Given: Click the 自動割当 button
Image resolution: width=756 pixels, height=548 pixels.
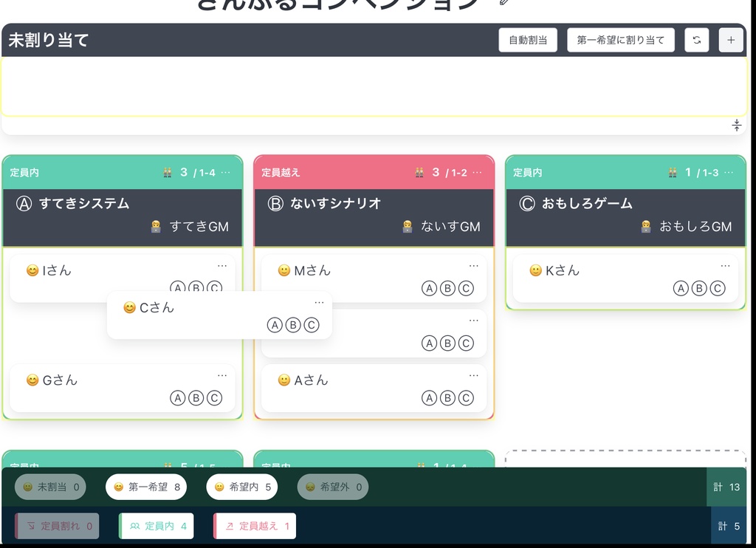Looking at the screenshot, I should point(527,40).
